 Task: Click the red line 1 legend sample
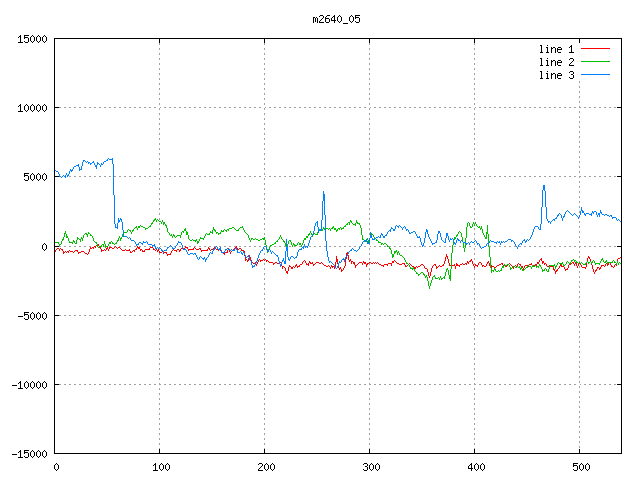point(595,49)
